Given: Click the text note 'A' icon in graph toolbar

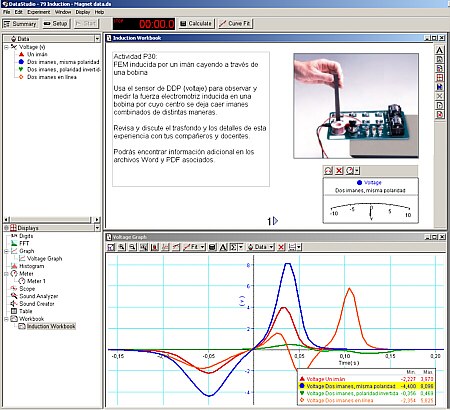Looking at the screenshot, I should [x=223, y=247].
